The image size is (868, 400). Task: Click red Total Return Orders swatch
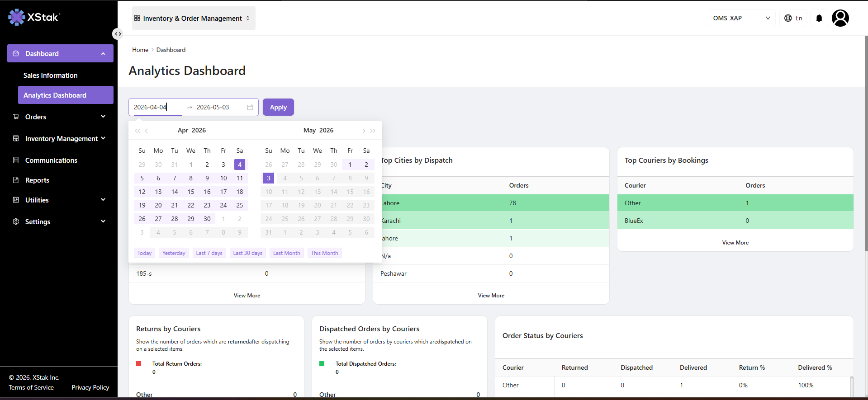(139, 363)
